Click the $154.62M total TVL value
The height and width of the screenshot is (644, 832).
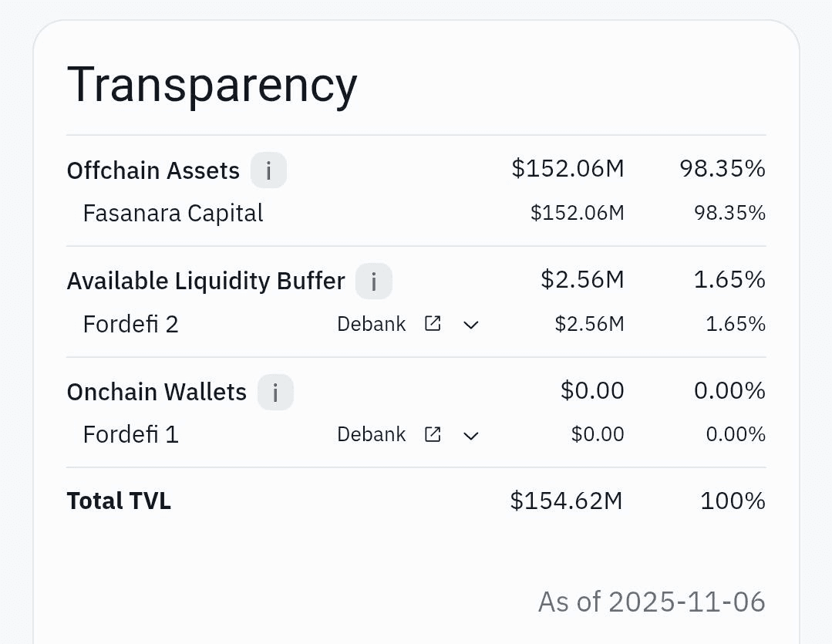click(x=566, y=501)
